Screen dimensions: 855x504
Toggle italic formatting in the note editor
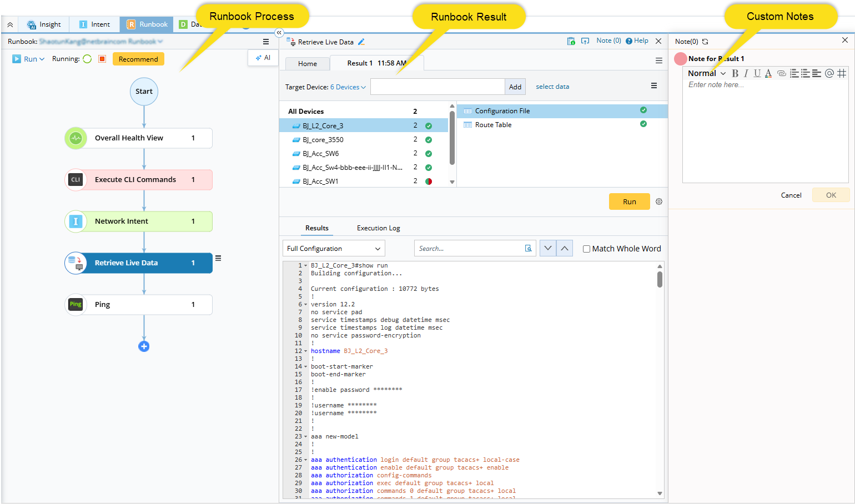point(746,73)
